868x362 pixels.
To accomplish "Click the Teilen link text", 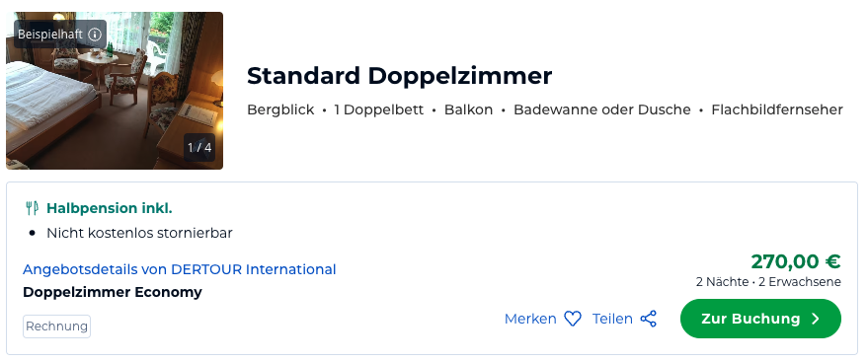I will pos(612,319).
